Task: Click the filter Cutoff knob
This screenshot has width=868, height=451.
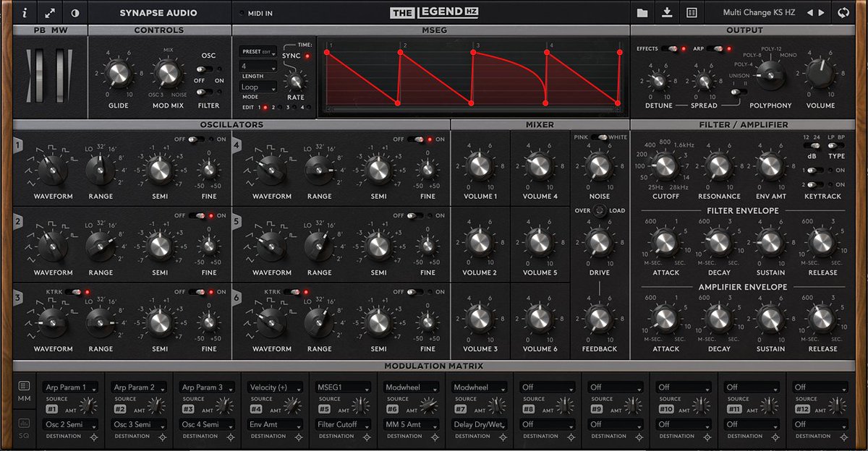Action: [x=665, y=167]
